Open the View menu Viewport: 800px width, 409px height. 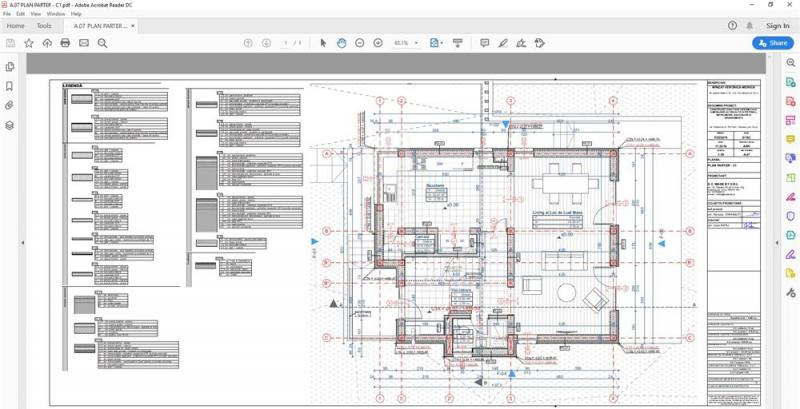(35, 14)
